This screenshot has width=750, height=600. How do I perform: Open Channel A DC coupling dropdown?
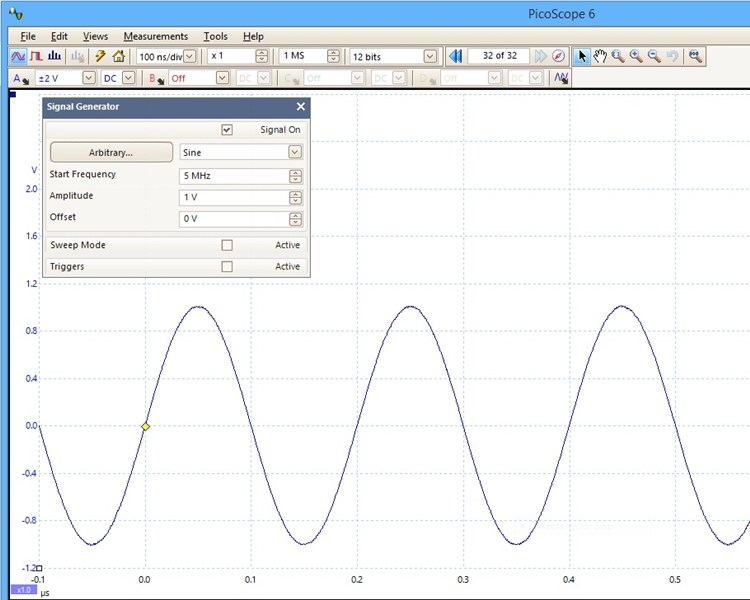pos(129,78)
